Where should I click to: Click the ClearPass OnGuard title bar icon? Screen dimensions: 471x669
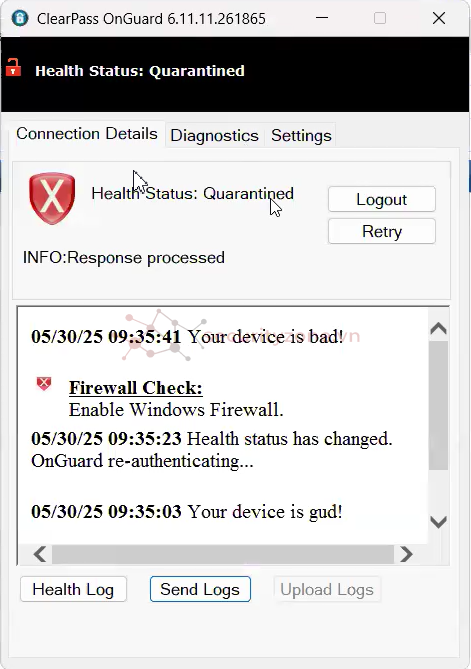pos(20,18)
